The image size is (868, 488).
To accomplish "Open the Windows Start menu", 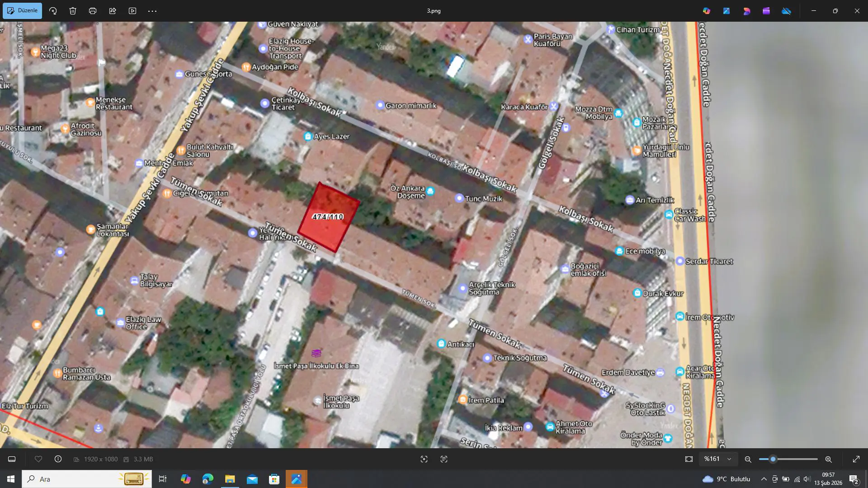I will (11, 479).
